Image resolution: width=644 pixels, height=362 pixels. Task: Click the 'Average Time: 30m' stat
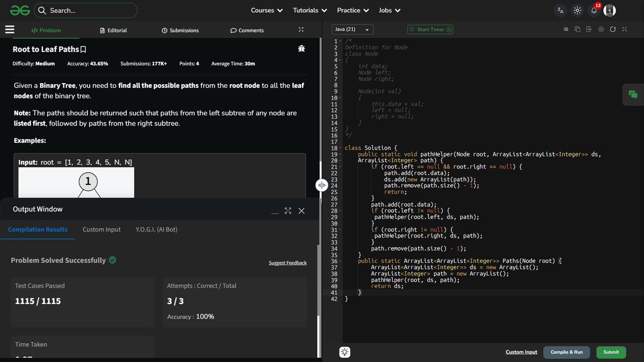pyautogui.click(x=233, y=64)
